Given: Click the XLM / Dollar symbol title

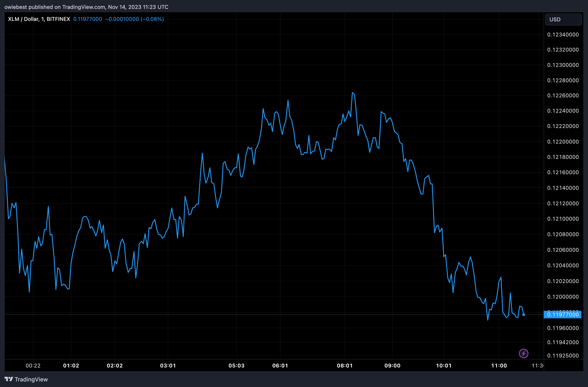Looking at the screenshot, I should 39,19.
